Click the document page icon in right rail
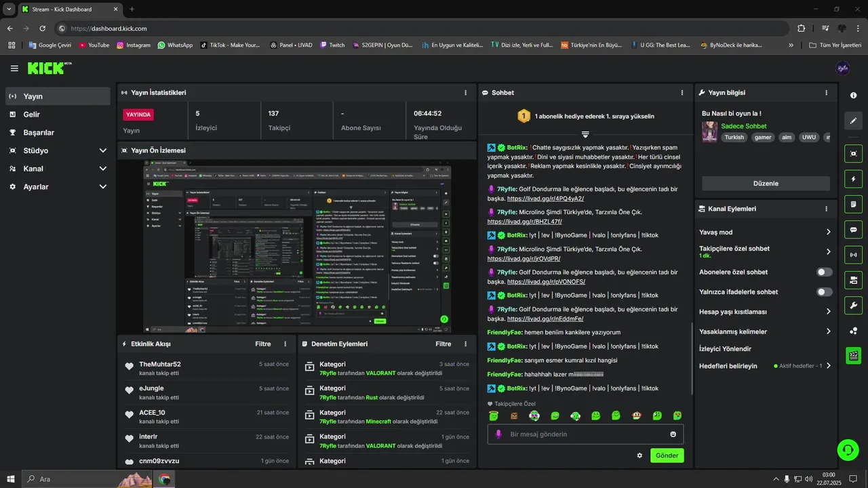The width and height of the screenshot is (868, 488). tap(854, 204)
